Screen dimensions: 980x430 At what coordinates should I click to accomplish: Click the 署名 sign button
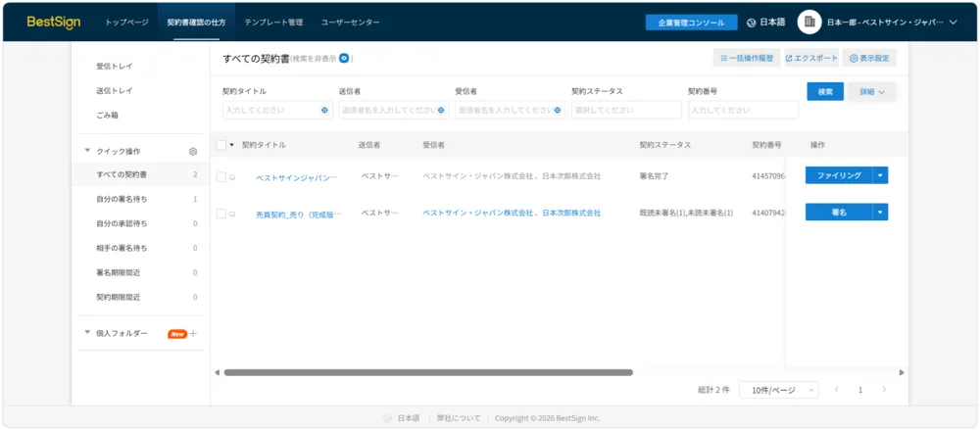(x=839, y=212)
